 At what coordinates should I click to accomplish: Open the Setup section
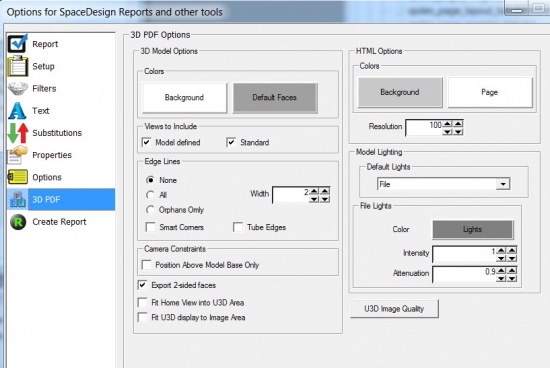(43, 66)
